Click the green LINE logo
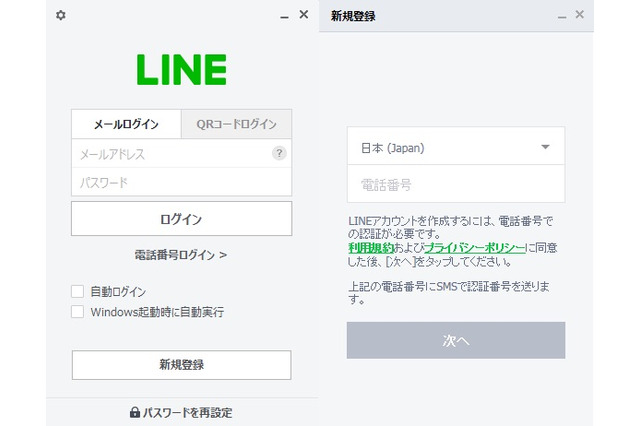Image resolution: width=640 pixels, height=426 pixels. [182, 70]
